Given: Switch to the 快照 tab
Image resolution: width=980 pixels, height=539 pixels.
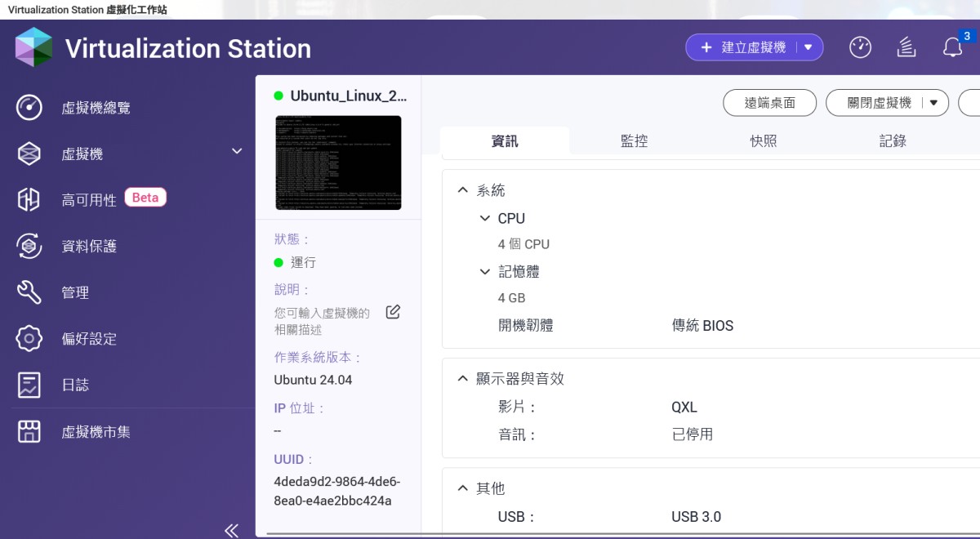Looking at the screenshot, I should 763,141.
